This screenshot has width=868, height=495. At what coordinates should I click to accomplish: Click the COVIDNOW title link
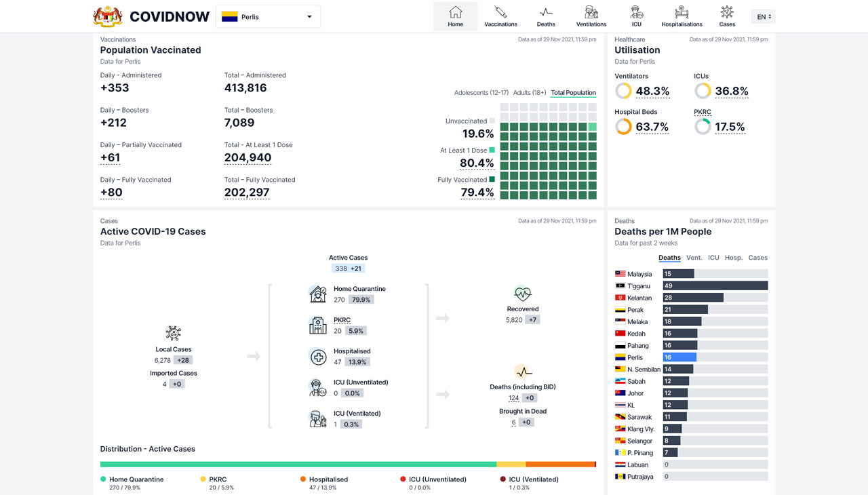tap(170, 17)
